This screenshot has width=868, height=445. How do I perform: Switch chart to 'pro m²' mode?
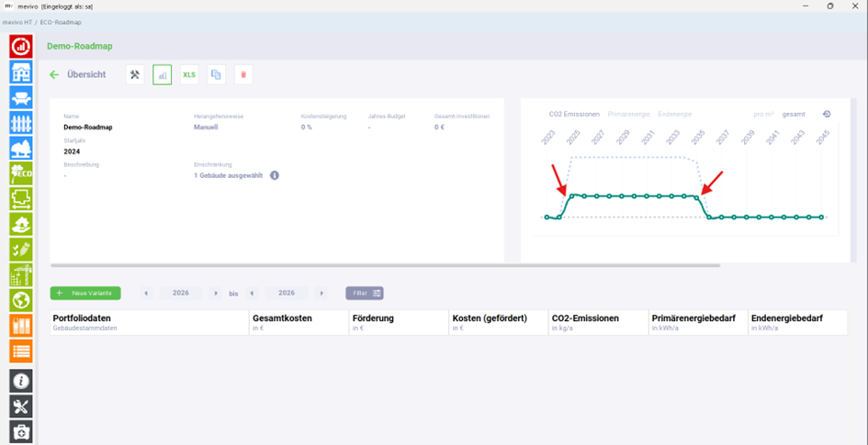tap(764, 114)
